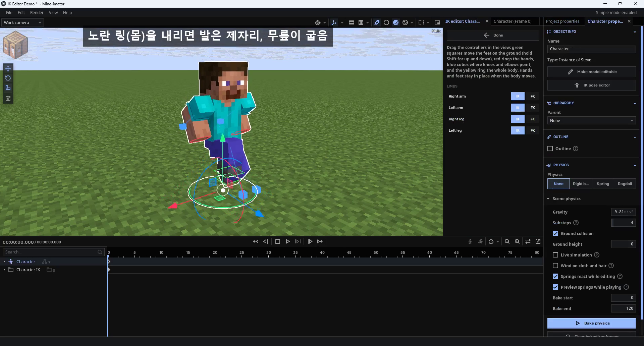Select the rotate tool in left viewport toolbar

[x=8, y=78]
